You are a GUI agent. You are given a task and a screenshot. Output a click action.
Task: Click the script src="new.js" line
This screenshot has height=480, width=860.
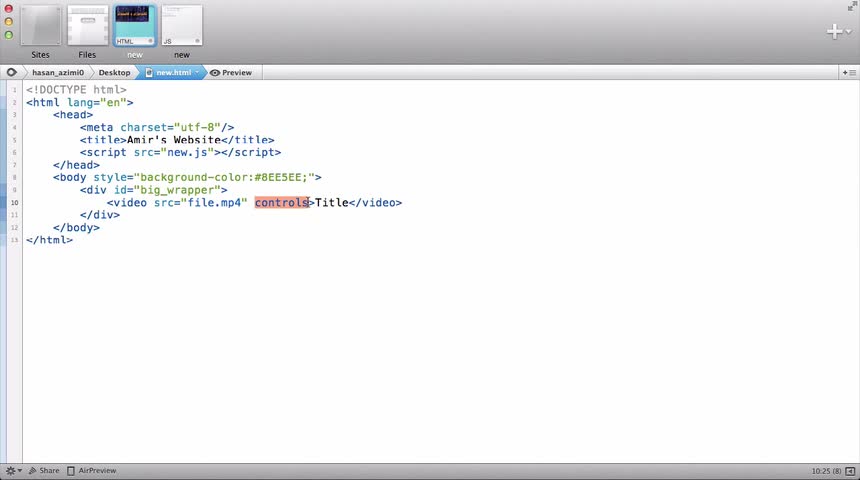pyautogui.click(x=180, y=153)
